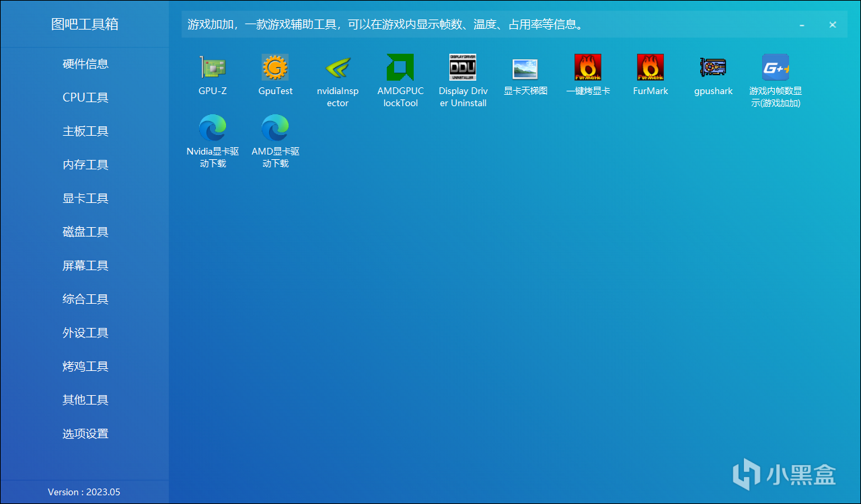运行一键烤显卡工具
The width and height of the screenshot is (861, 504).
[x=588, y=74]
